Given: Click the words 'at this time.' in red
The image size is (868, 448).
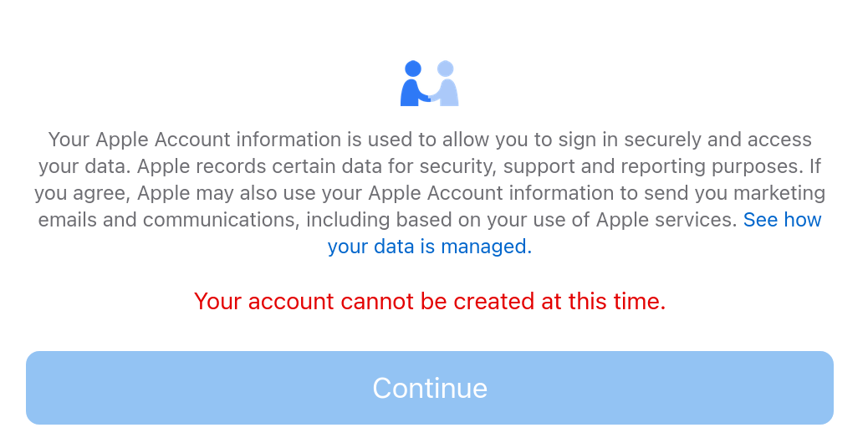Looking at the screenshot, I should 604,302.
